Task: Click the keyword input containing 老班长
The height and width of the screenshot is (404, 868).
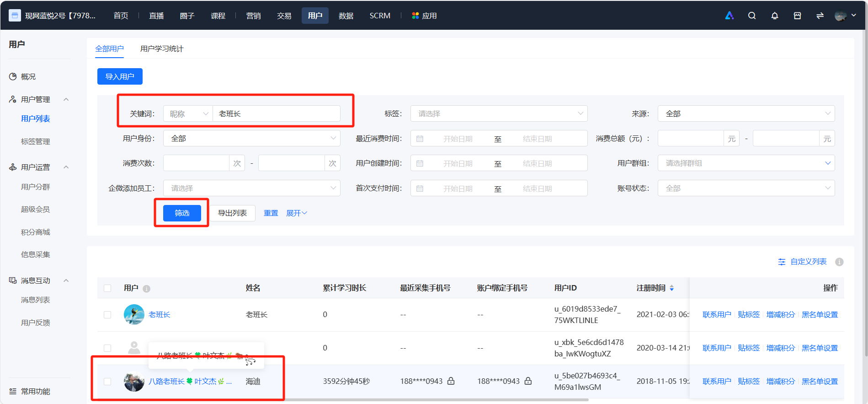Action: tap(276, 113)
